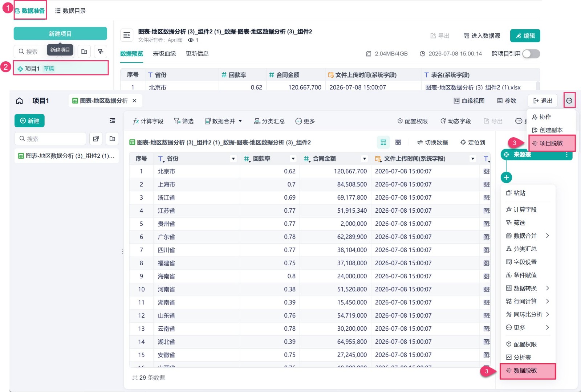
Task: Click the home icon beside 项目1
Action: point(20,101)
